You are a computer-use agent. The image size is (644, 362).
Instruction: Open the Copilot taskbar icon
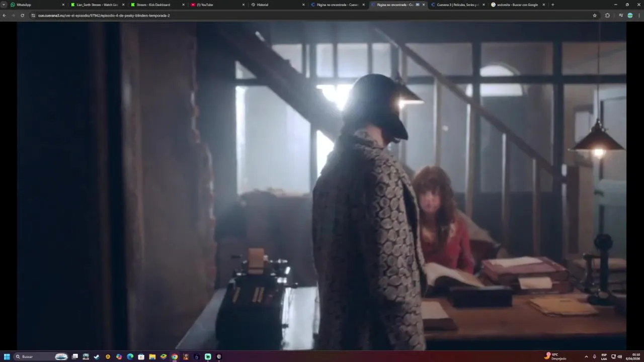click(119, 356)
